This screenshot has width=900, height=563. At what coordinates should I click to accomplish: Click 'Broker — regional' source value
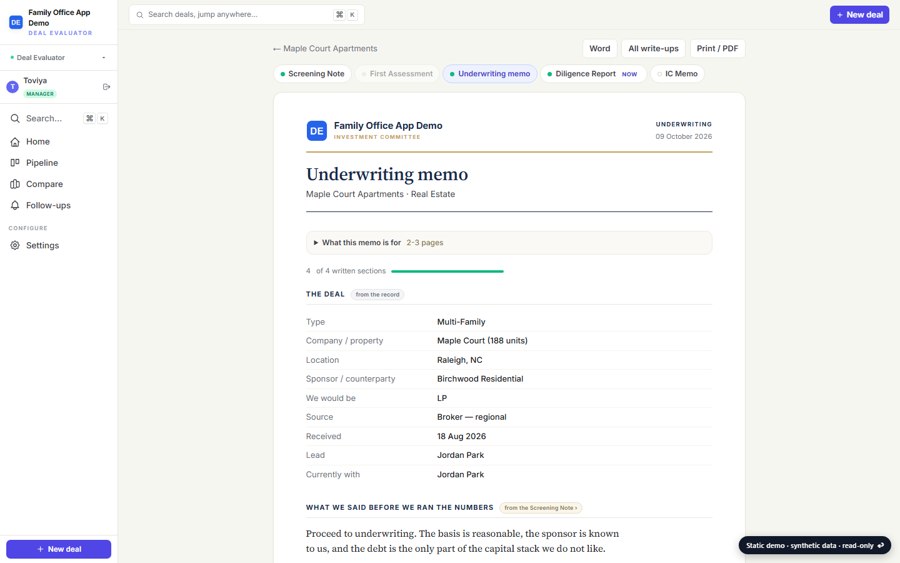pyautogui.click(x=471, y=417)
